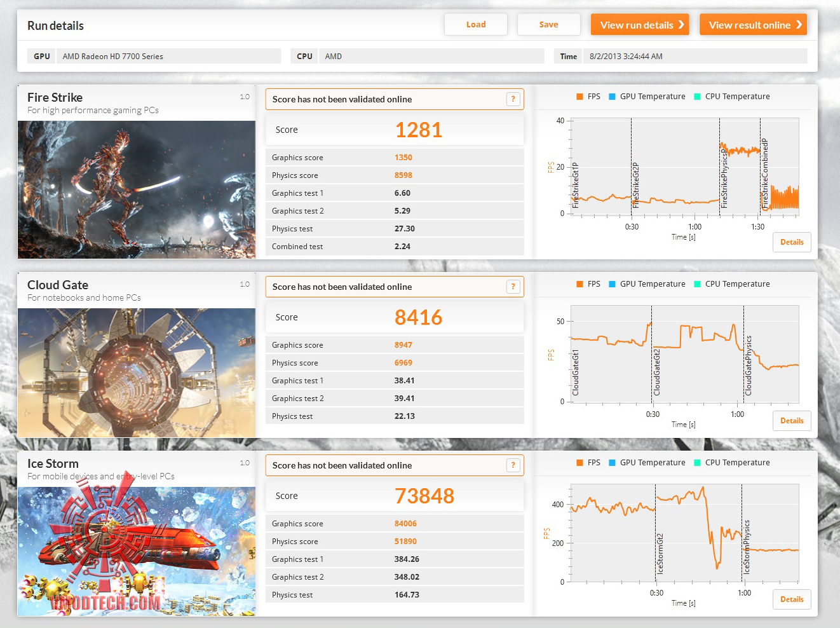The image size is (840, 628).
Task: Click Ice Storm CPU Temperature teal swatch
Action: pyautogui.click(x=697, y=463)
